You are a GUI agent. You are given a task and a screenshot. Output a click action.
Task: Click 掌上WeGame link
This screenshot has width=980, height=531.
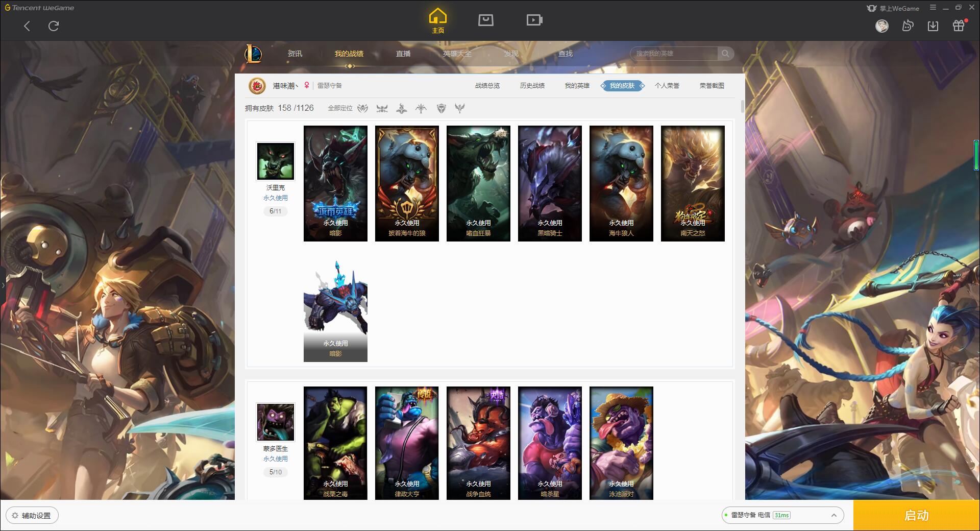899,8
